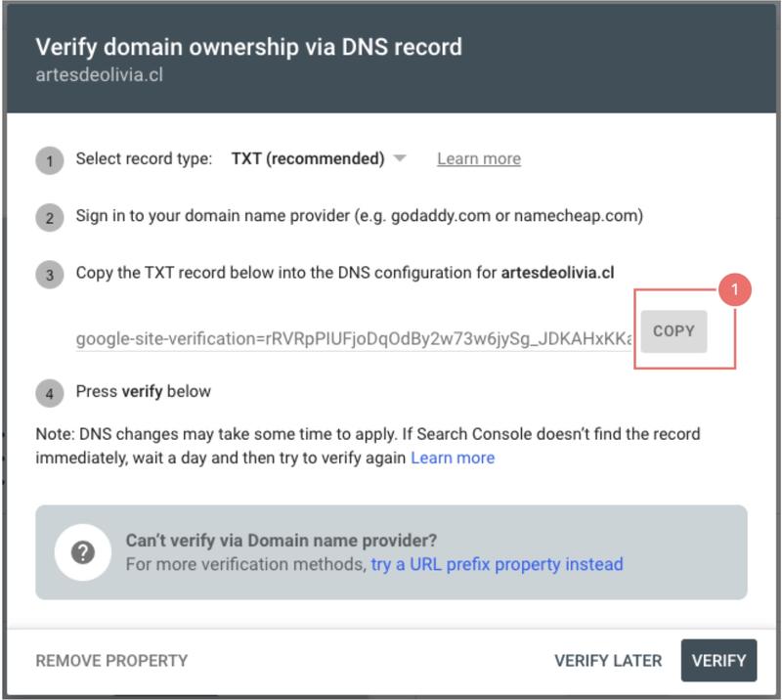This screenshot has height=700, width=782.
Task: Click the question mark help icon
Action: click(83, 552)
